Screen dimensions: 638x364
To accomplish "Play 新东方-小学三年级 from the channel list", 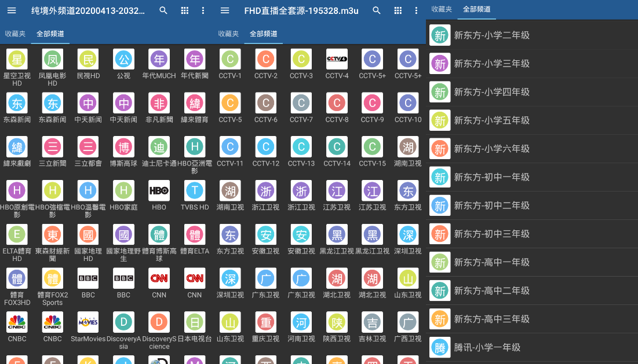I will point(522,64).
